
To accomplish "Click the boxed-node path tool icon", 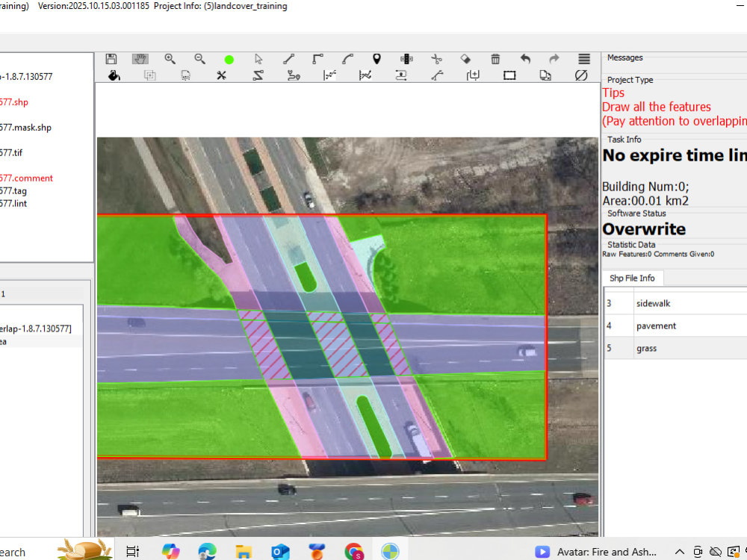I will (401, 75).
